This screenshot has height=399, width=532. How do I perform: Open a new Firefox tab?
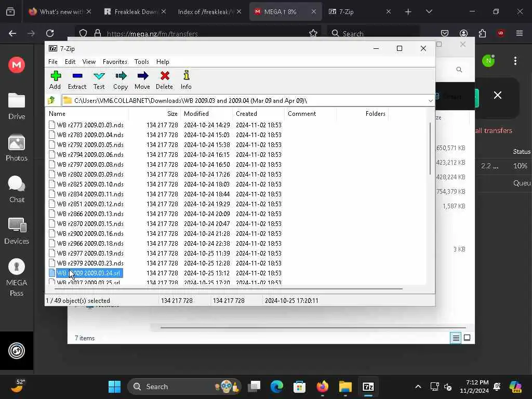tap(408, 12)
